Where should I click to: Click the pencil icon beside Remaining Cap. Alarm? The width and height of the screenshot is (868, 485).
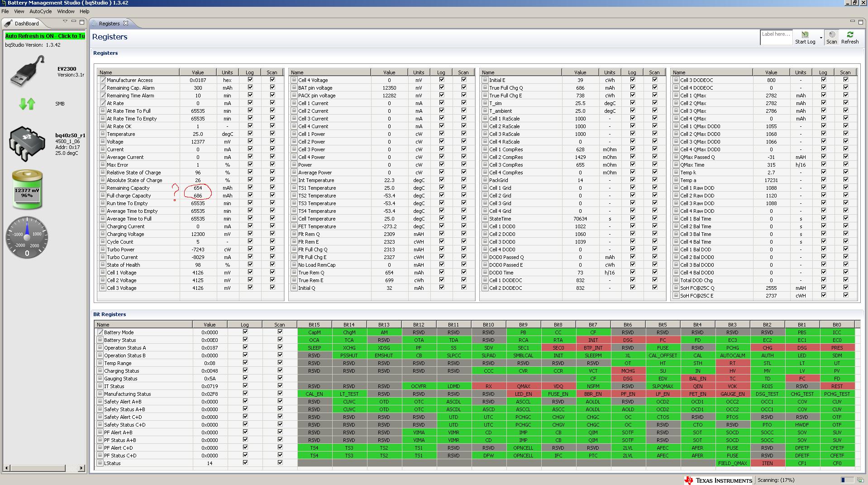coord(103,87)
